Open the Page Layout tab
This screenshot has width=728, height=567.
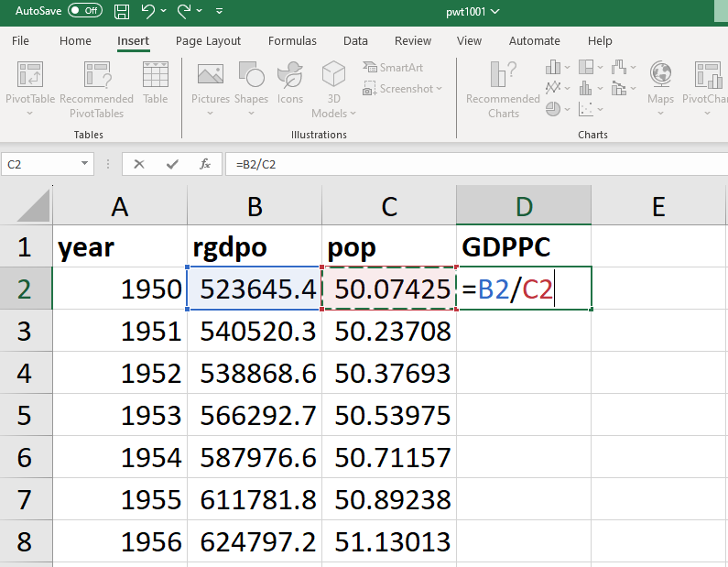click(208, 41)
